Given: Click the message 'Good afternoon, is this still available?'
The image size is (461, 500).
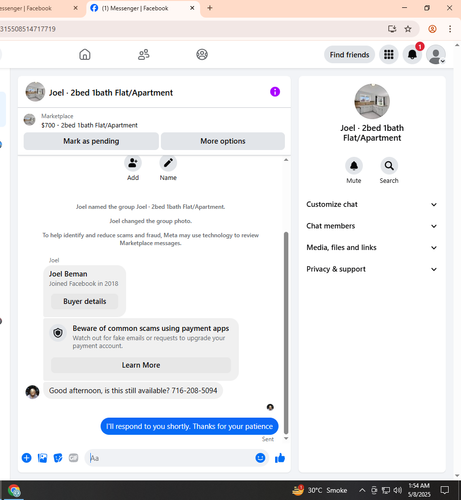Looking at the screenshot, I should [x=133, y=391].
